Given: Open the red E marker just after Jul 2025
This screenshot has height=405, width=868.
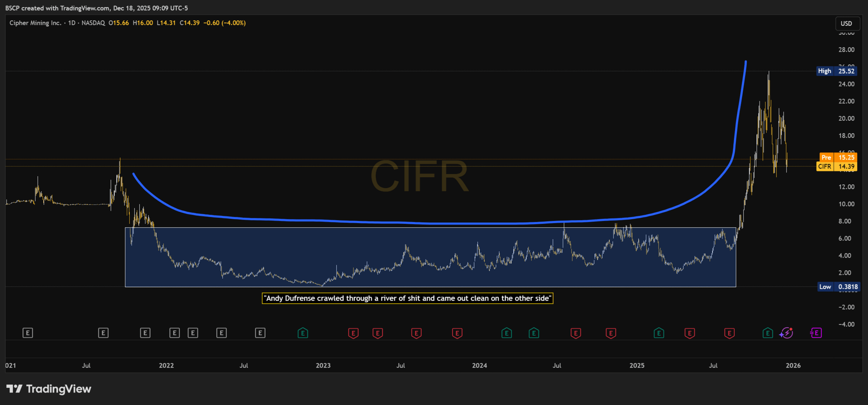Looking at the screenshot, I should point(729,333).
